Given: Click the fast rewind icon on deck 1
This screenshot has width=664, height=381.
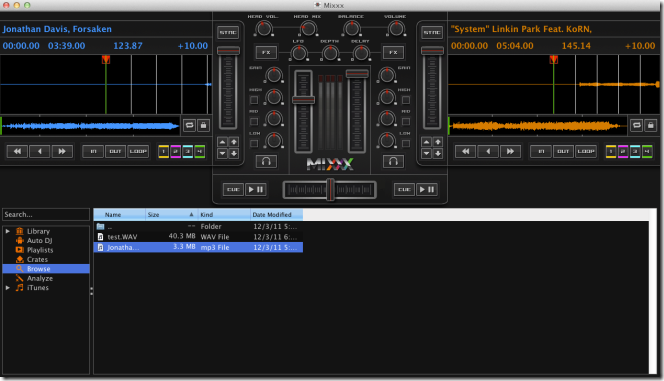Looking at the screenshot, I should click(17, 151).
